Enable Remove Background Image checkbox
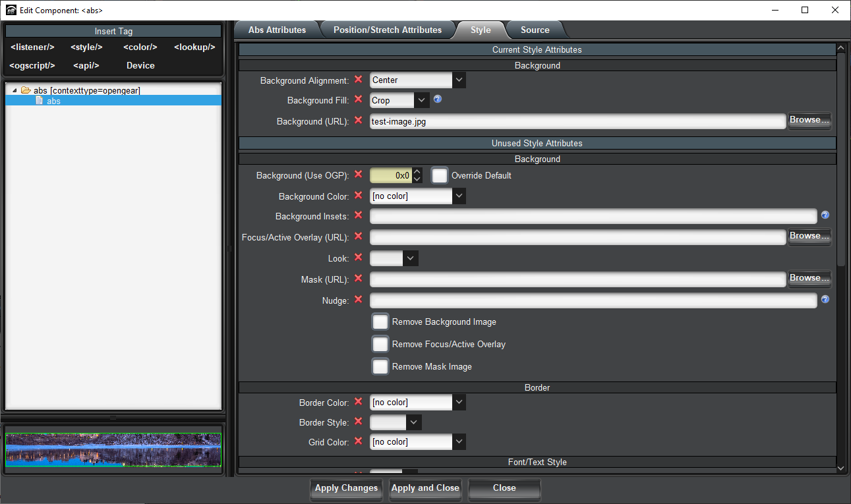This screenshot has height=504, width=851. [x=380, y=322]
